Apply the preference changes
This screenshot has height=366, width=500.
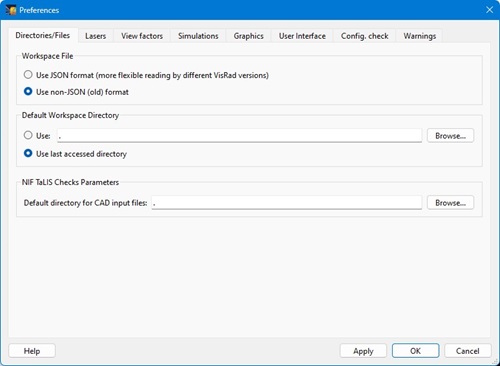(x=363, y=351)
